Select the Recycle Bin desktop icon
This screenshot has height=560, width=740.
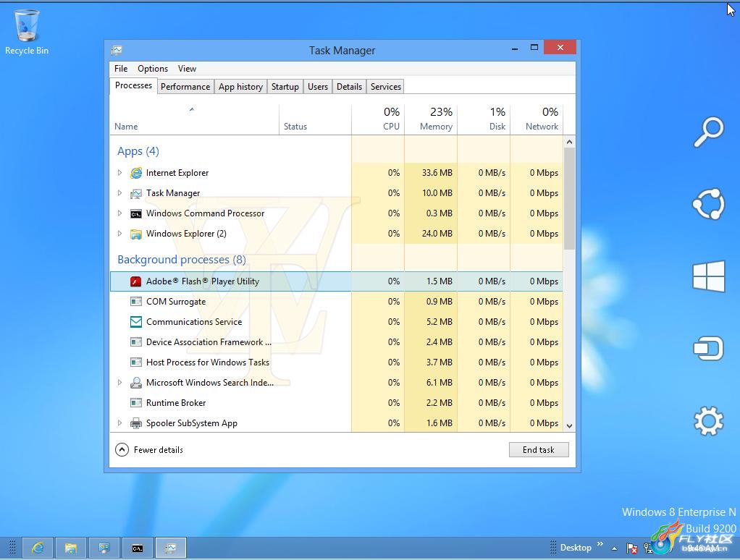pyautogui.click(x=26, y=32)
